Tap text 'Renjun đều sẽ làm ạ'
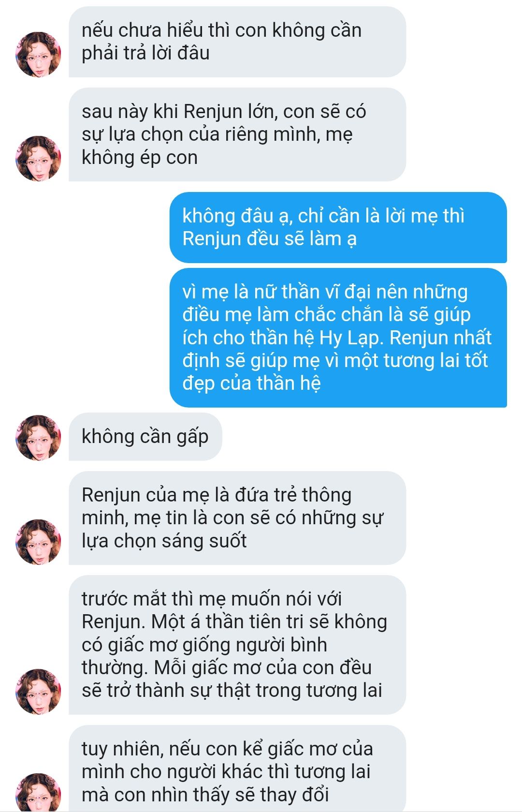522x812 pixels. (x=270, y=239)
